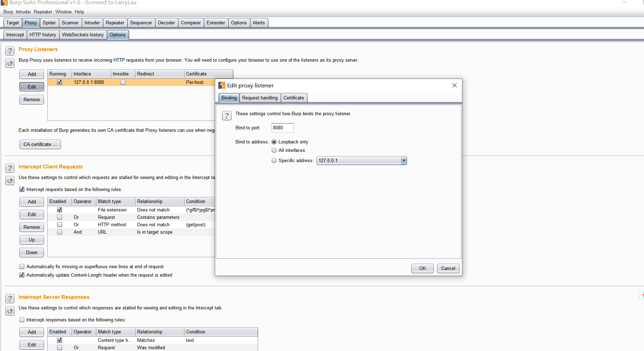Open the Help menu
This screenshot has height=351, width=644.
(79, 12)
